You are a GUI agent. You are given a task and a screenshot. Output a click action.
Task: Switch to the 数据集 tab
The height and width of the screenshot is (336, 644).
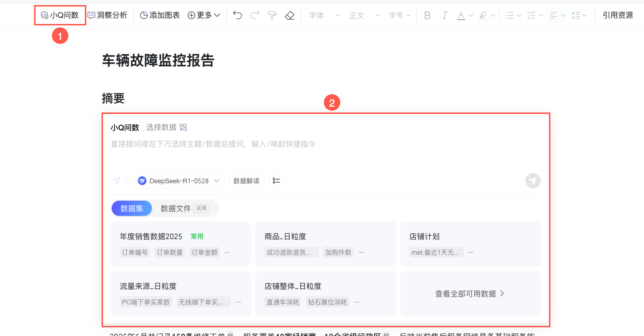point(132,208)
